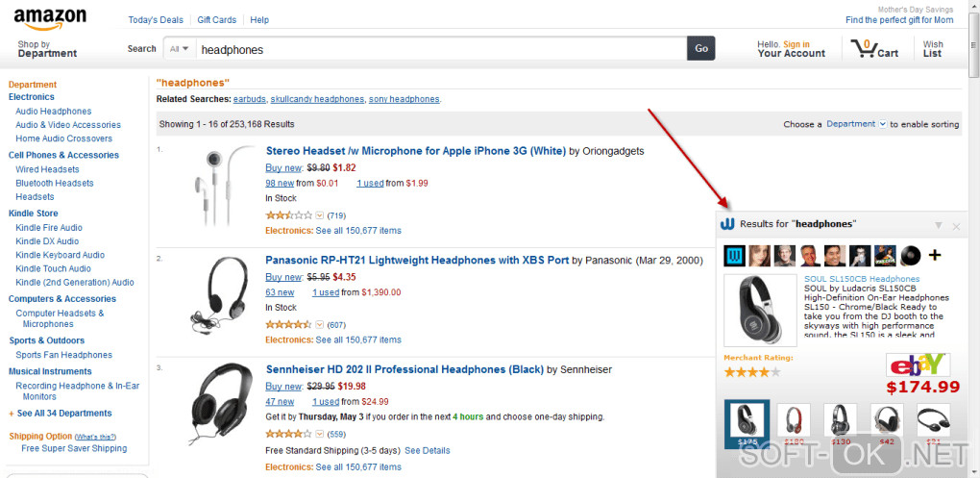Collapse the Wajam popup with down arrow
The height and width of the screenshot is (478, 980).
pyautogui.click(x=939, y=226)
